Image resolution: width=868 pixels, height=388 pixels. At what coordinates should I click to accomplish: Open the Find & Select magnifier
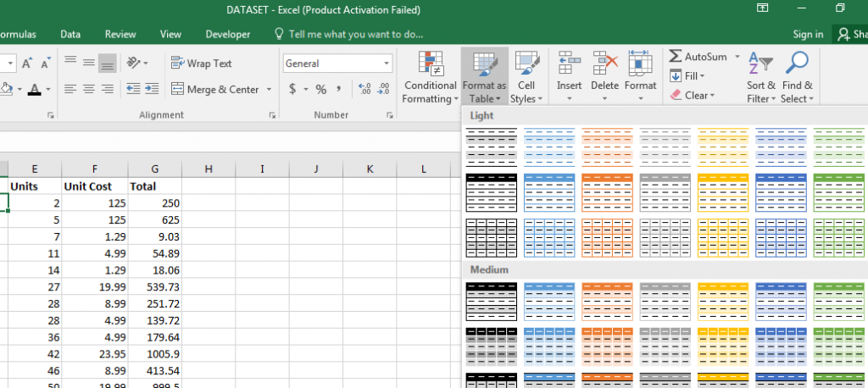tap(797, 63)
